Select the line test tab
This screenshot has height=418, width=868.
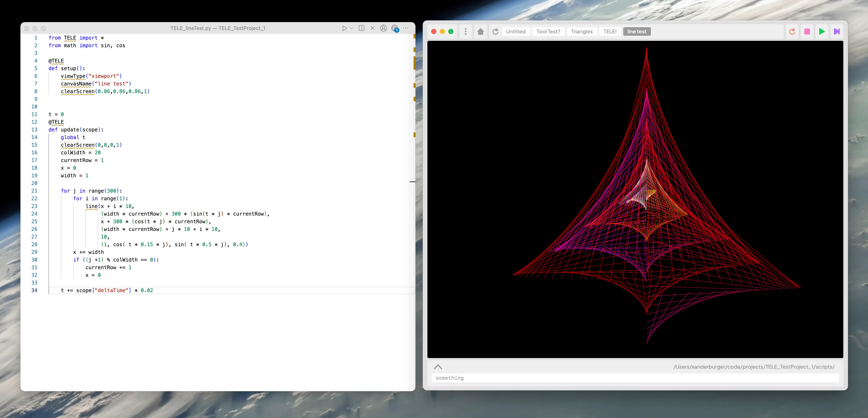coord(636,32)
